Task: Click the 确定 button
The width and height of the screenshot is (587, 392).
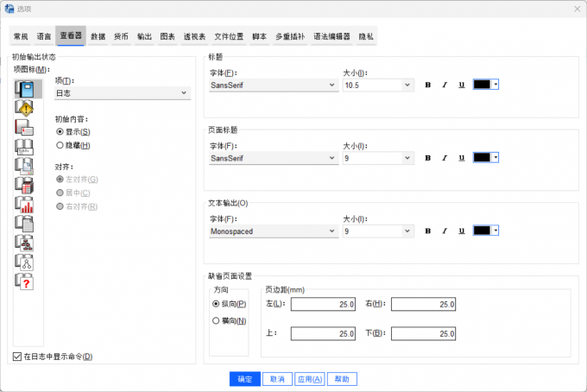Action: point(245,379)
